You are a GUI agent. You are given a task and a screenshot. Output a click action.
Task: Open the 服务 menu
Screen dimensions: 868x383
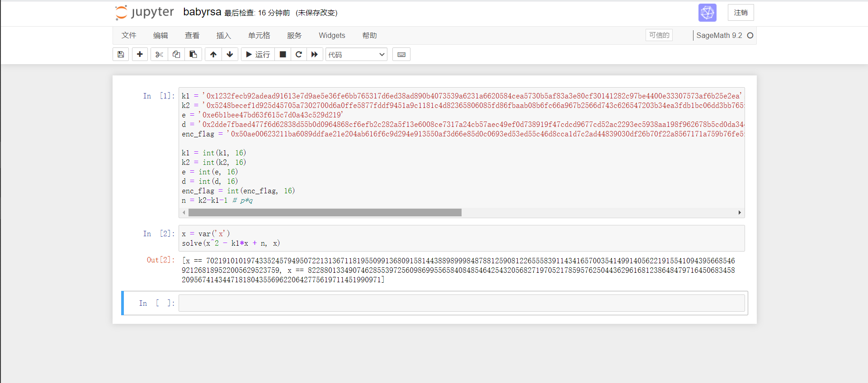pos(294,35)
